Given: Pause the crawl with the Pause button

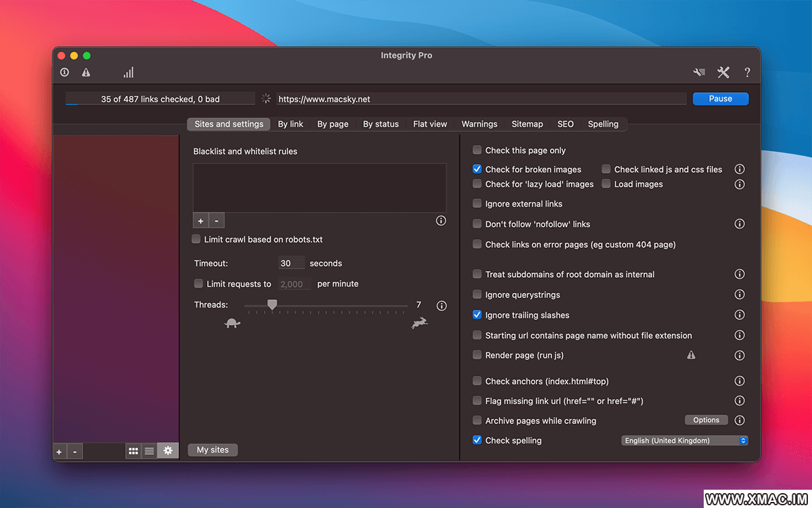Looking at the screenshot, I should tap(721, 99).
